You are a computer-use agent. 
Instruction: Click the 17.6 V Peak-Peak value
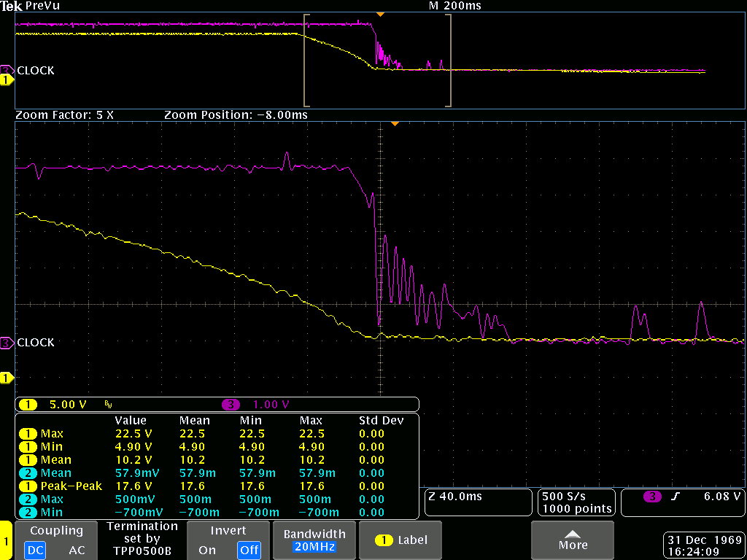[x=133, y=486]
